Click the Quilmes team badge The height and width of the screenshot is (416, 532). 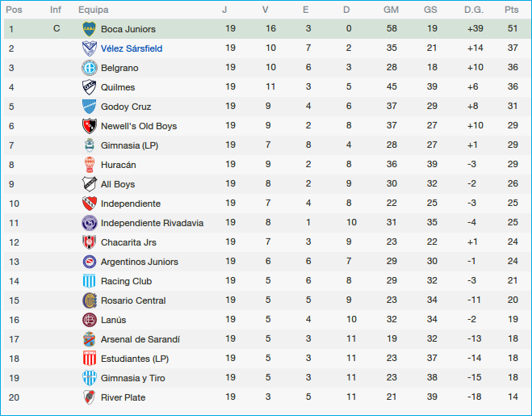point(89,87)
